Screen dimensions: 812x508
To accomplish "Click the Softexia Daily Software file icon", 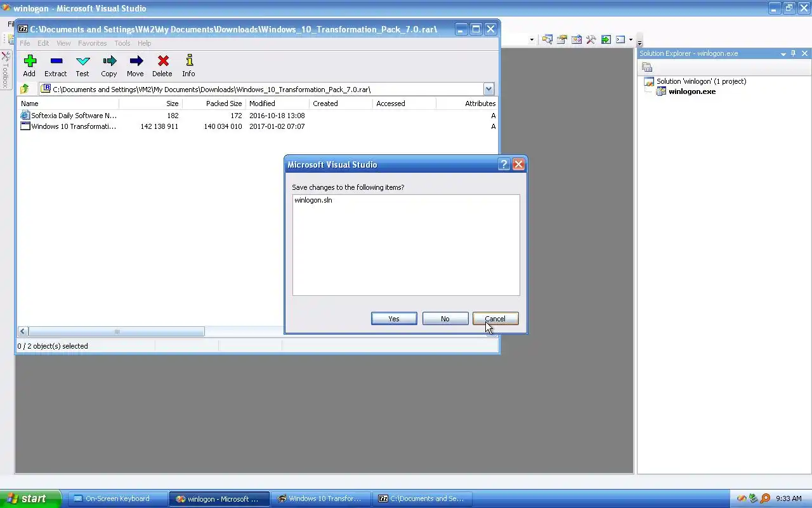I will (x=25, y=116).
